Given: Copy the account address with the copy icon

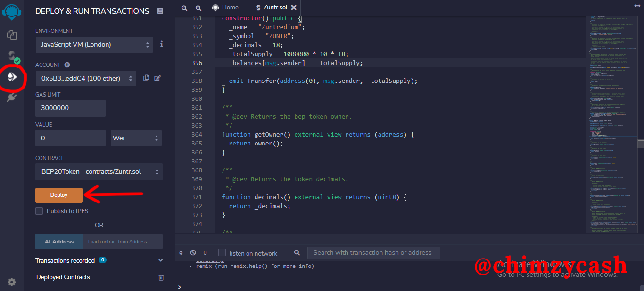Looking at the screenshot, I should tap(146, 78).
